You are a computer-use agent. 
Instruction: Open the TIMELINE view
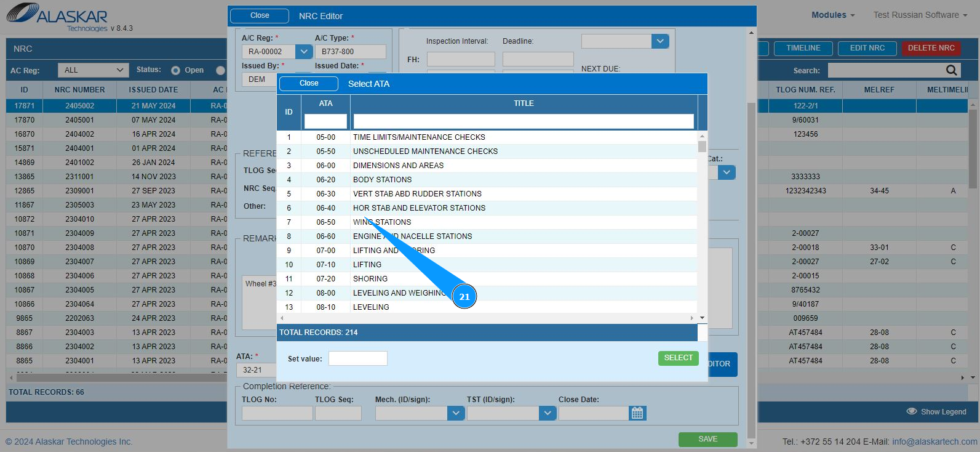[x=803, y=48]
